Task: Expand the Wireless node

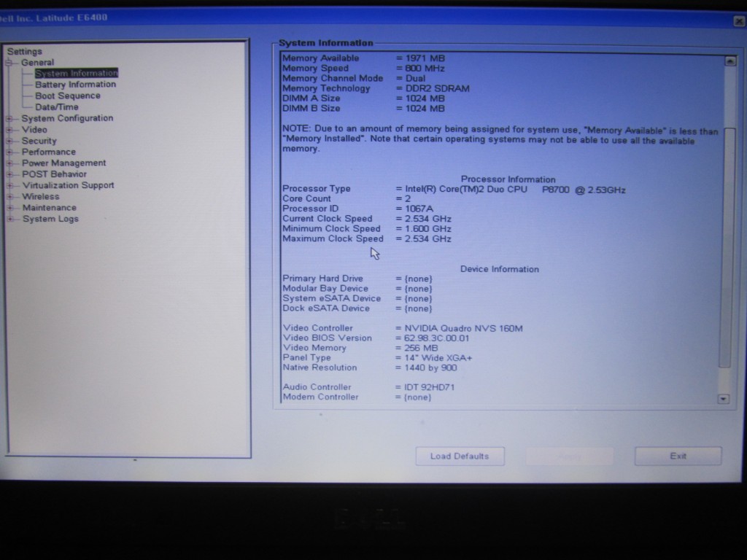Action: click(9, 197)
